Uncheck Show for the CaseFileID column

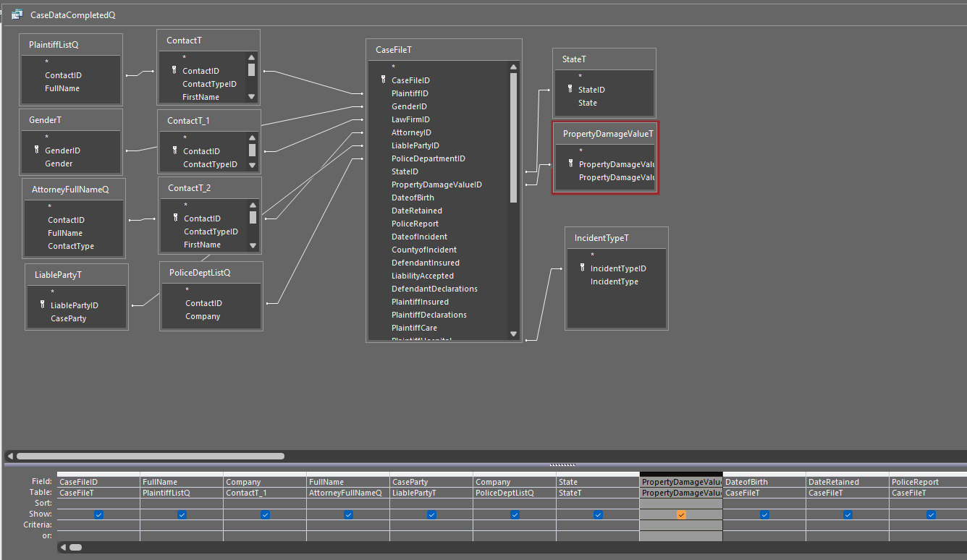[98, 514]
